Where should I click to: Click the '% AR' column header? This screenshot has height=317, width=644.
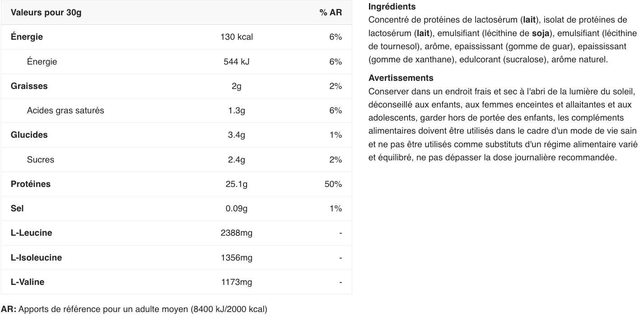(x=331, y=13)
